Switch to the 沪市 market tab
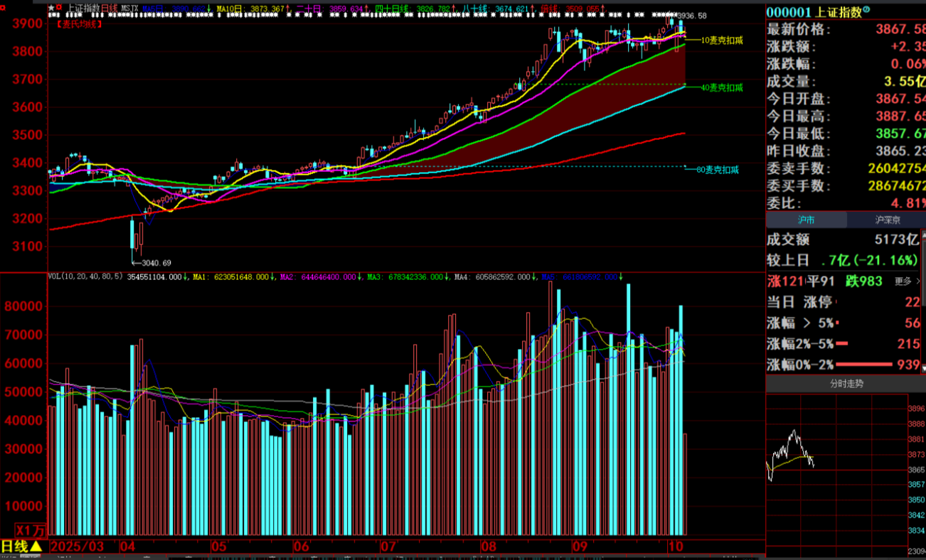The width and height of the screenshot is (926, 560). (x=806, y=220)
